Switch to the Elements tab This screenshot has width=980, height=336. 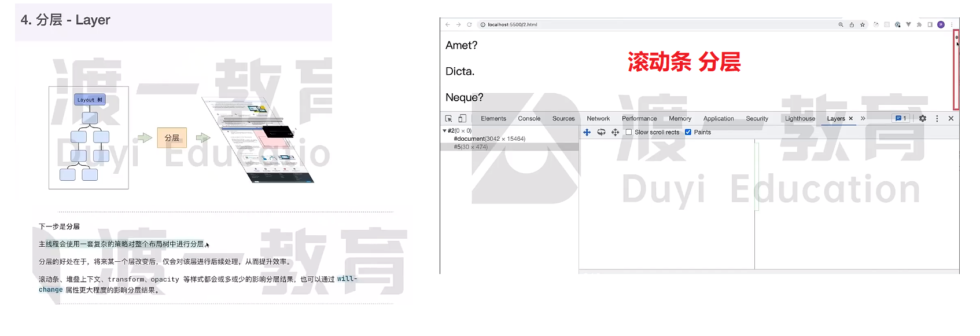493,118
